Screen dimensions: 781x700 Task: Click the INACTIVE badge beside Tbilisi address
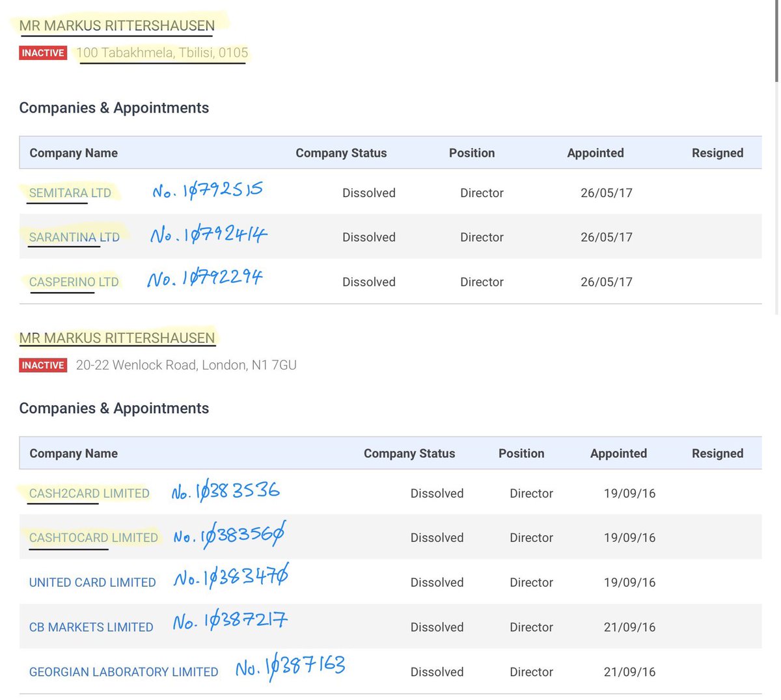point(43,53)
